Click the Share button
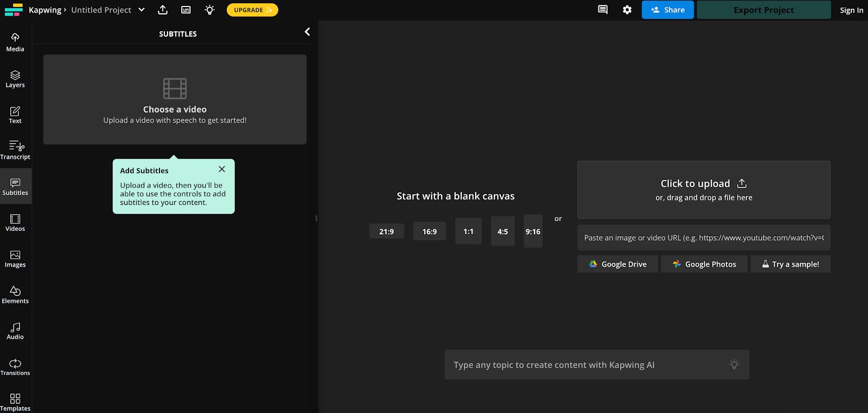Viewport: 868px width, 413px height. (667, 10)
